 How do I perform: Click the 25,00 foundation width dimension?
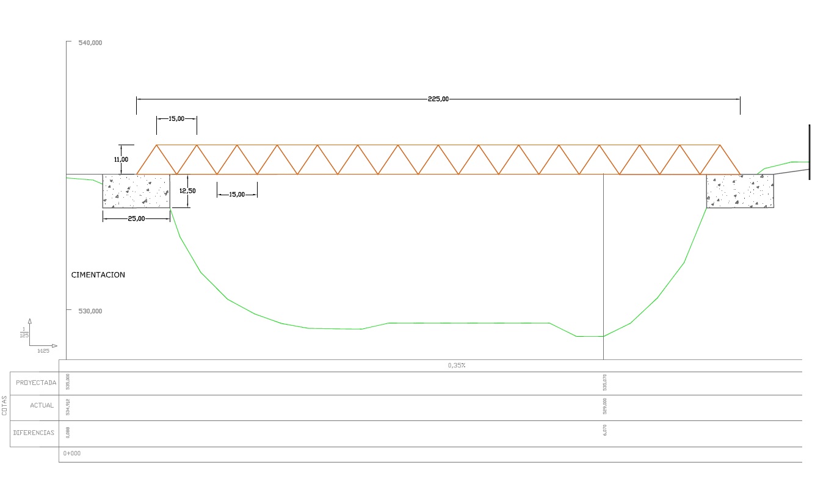pyautogui.click(x=136, y=218)
